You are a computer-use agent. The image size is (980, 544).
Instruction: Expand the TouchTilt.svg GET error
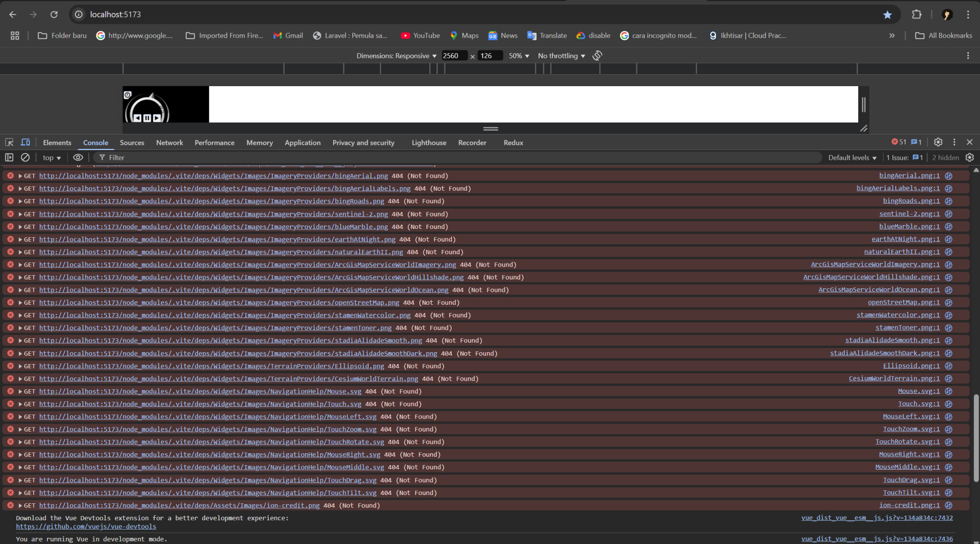[20, 493]
